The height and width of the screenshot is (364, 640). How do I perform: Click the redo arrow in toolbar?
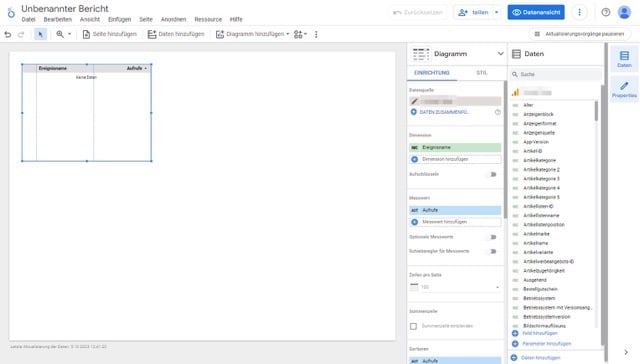click(x=21, y=35)
